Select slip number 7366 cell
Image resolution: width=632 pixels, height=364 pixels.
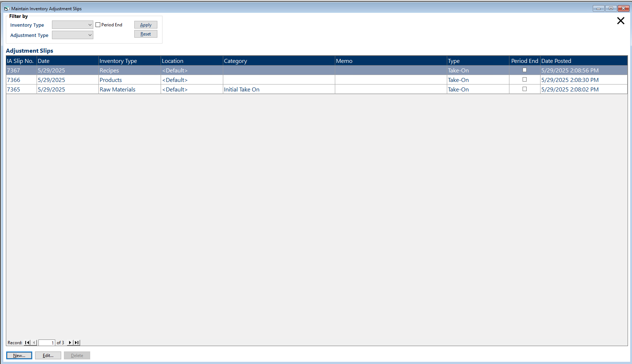[21, 80]
